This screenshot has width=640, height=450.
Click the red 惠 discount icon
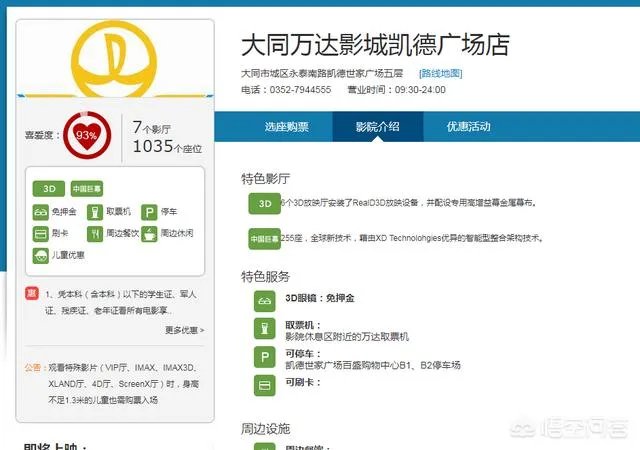click(x=32, y=293)
